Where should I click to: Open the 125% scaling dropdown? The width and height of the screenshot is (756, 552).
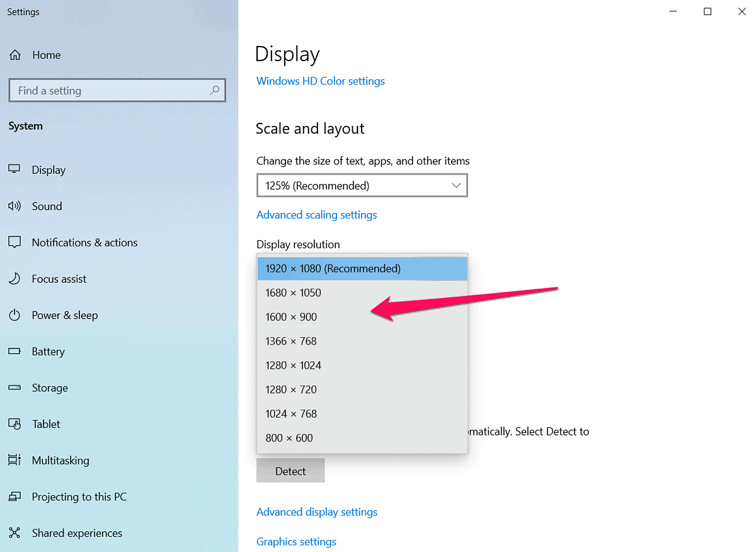tap(362, 185)
